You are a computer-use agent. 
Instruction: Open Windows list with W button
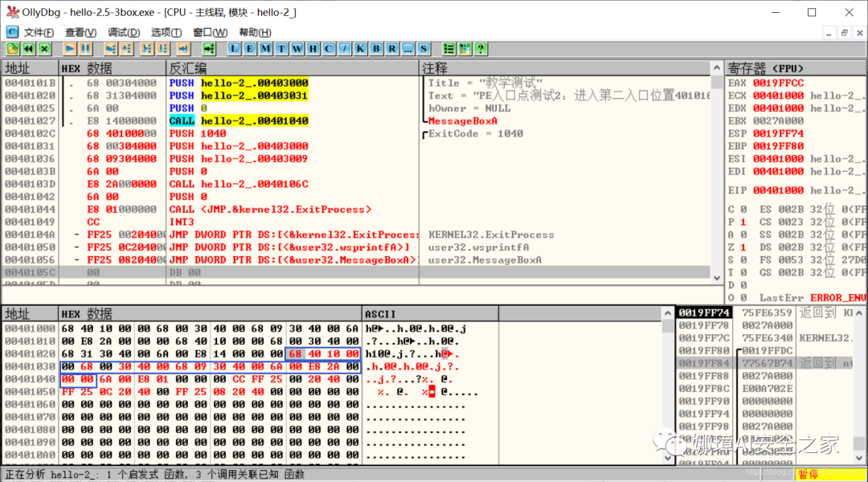(x=297, y=49)
